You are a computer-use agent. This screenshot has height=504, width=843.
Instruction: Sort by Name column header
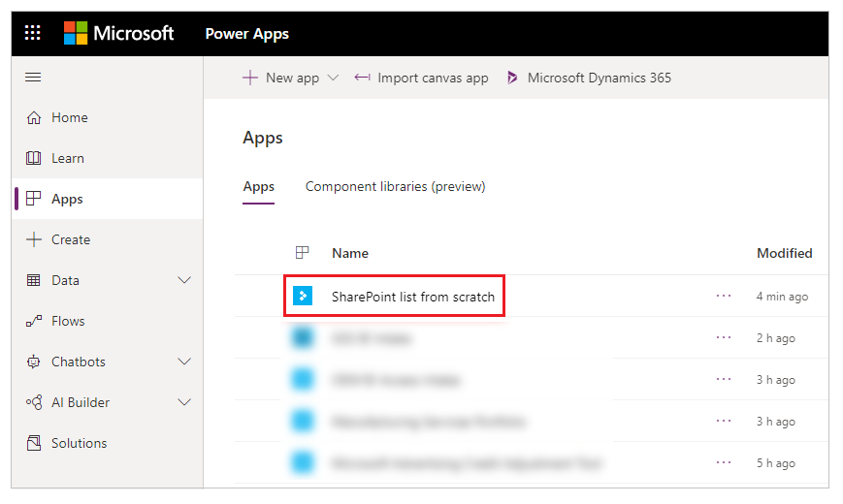[350, 253]
